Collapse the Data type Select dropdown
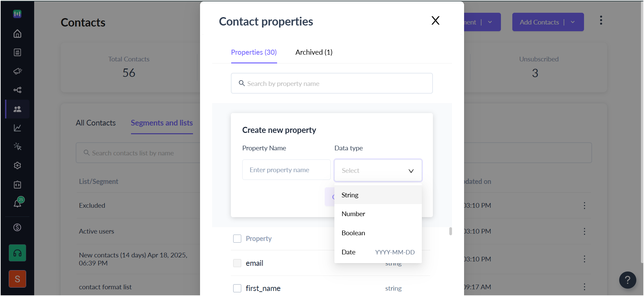 tap(378, 170)
